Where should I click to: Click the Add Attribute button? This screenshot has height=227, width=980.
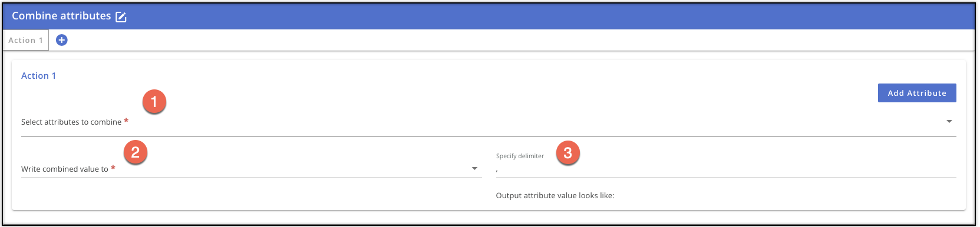coord(917,93)
